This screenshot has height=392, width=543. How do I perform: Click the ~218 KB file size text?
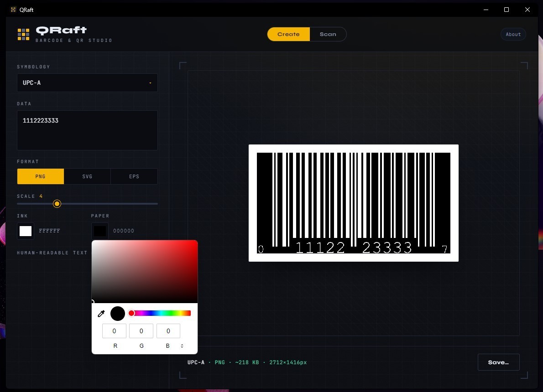pyautogui.click(x=247, y=362)
